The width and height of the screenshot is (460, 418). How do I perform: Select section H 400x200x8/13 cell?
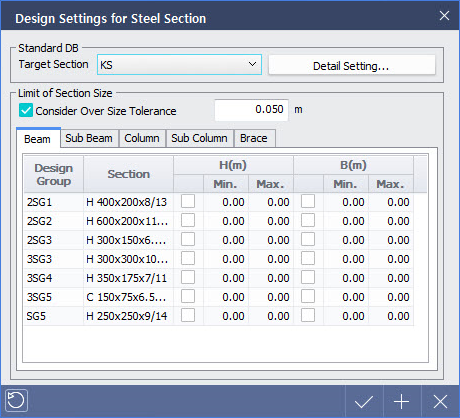(x=128, y=202)
